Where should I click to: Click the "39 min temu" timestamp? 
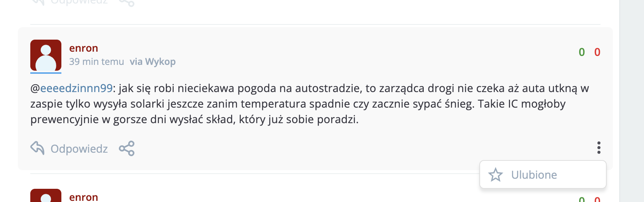(x=96, y=62)
